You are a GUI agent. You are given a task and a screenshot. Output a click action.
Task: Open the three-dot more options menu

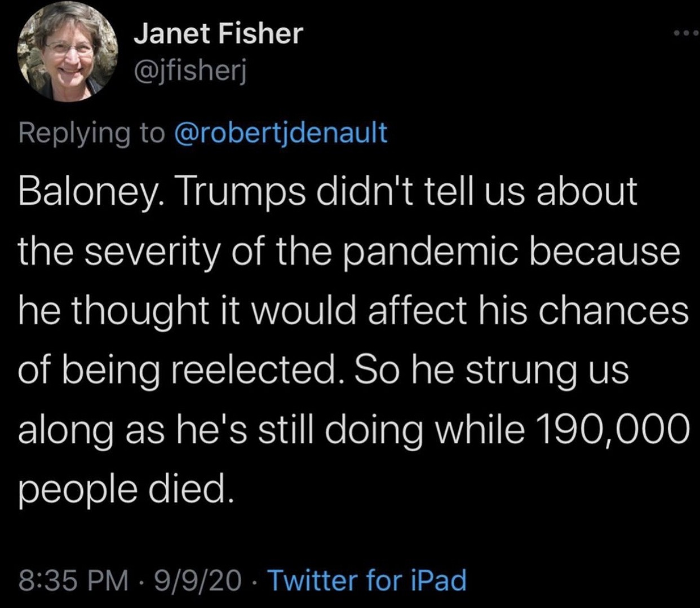click(x=687, y=33)
